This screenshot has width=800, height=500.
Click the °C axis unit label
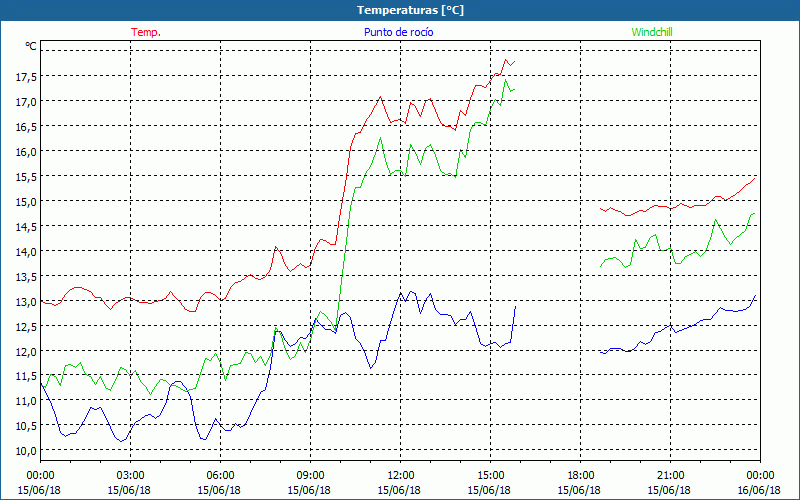[x=31, y=46]
